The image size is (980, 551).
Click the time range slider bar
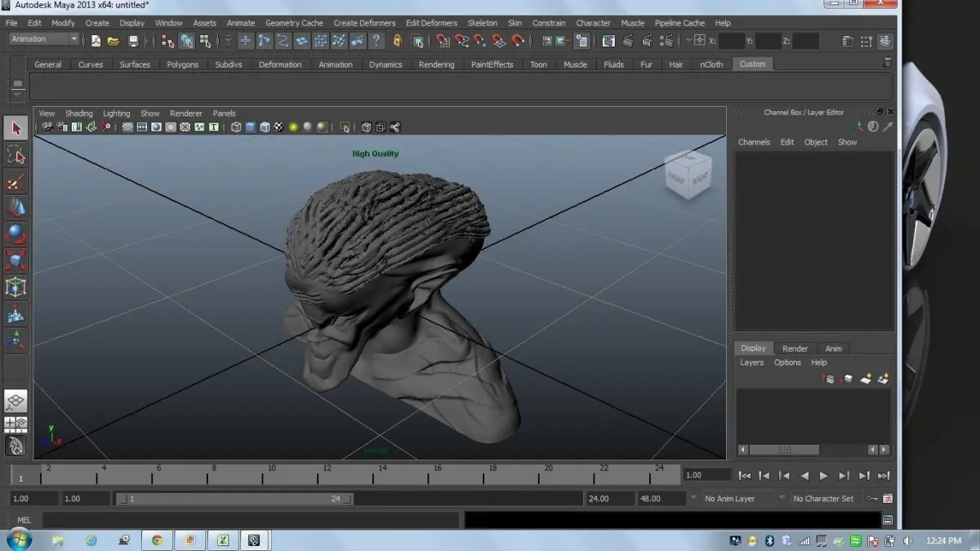[234, 499]
